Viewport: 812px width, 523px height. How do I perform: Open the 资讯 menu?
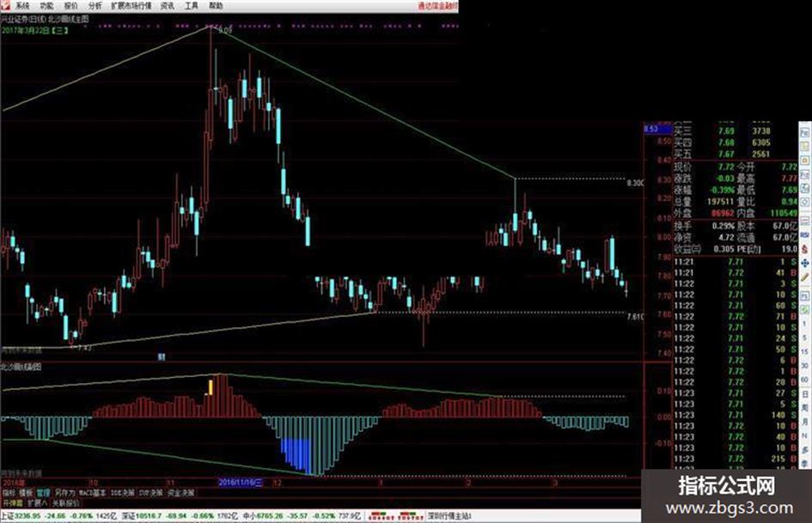168,6
